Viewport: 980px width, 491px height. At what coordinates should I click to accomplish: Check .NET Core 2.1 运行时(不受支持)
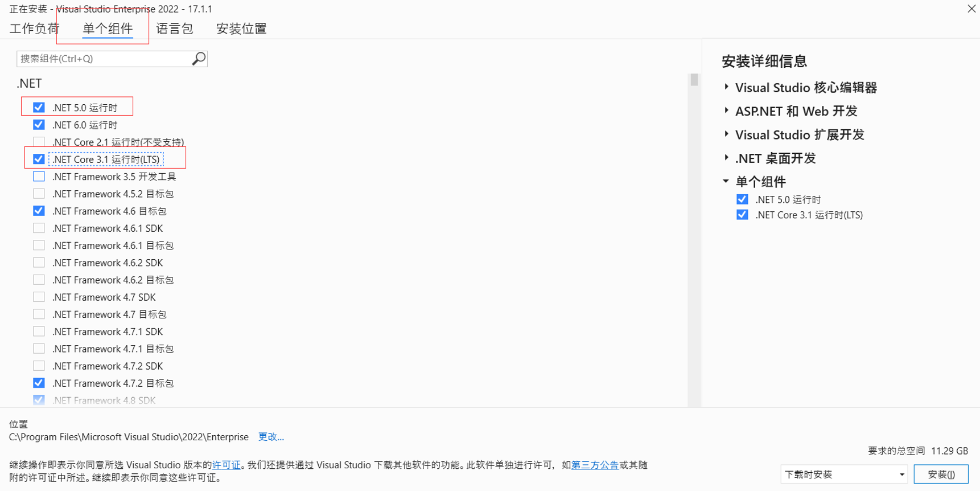click(39, 142)
